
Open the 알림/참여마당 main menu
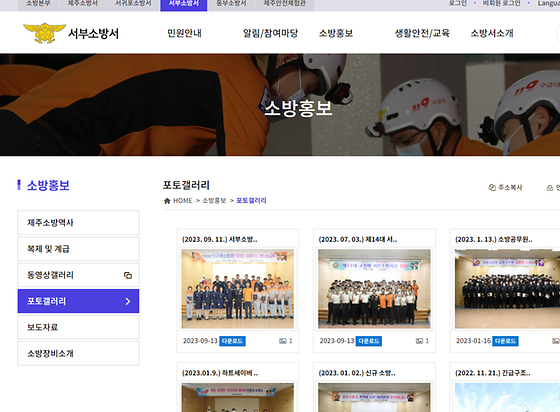[x=270, y=33]
